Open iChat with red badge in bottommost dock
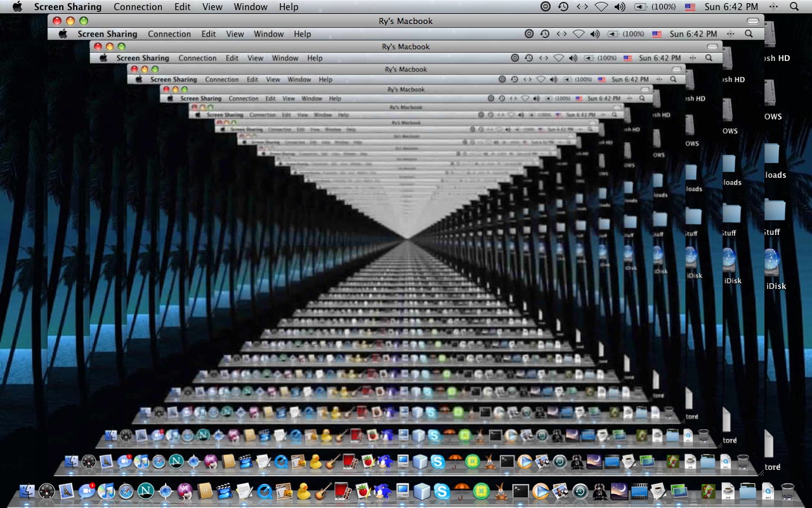Viewport: 812px width, 508px height. pos(87,491)
